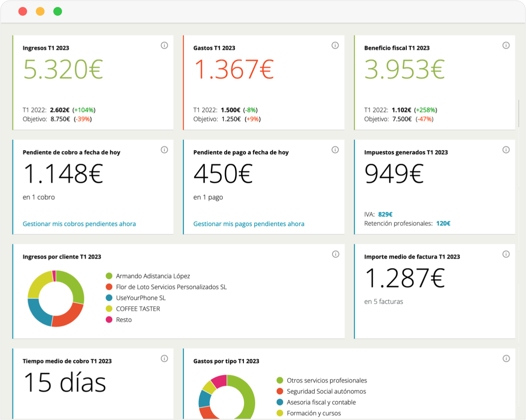Open info icon for Pendiente de cobro card
Image resolution: width=526 pixels, height=420 pixels.
point(164,150)
